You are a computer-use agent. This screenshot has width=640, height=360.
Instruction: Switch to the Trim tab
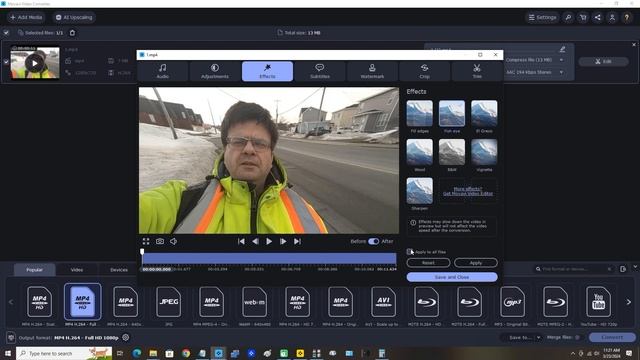pos(477,71)
